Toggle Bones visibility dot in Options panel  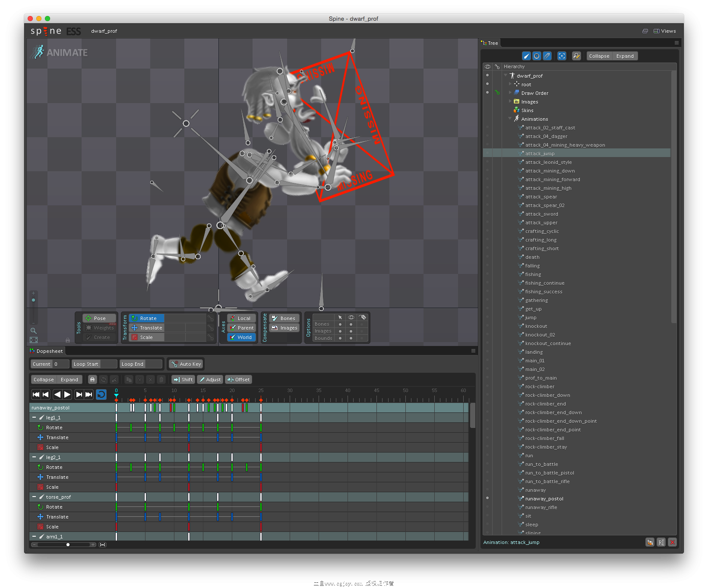(351, 324)
